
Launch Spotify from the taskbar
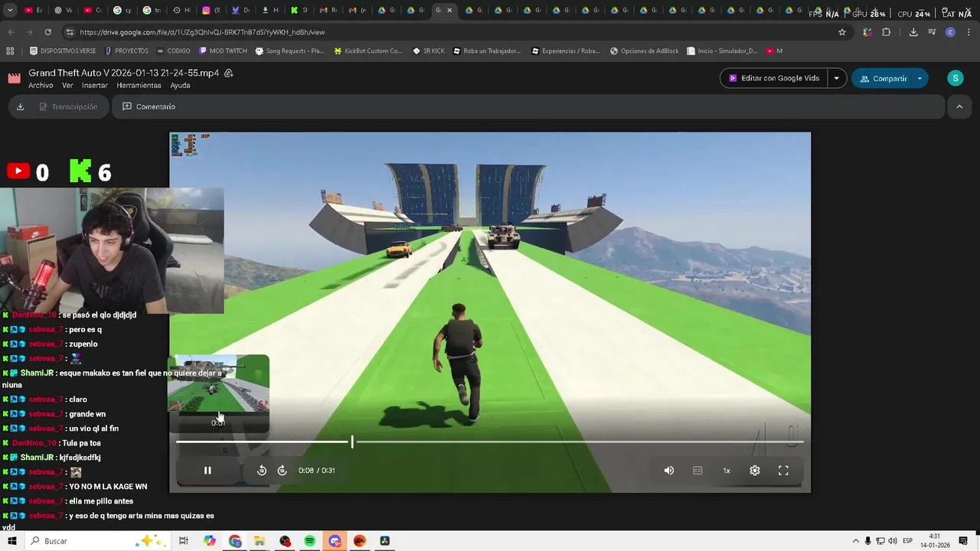[309, 541]
